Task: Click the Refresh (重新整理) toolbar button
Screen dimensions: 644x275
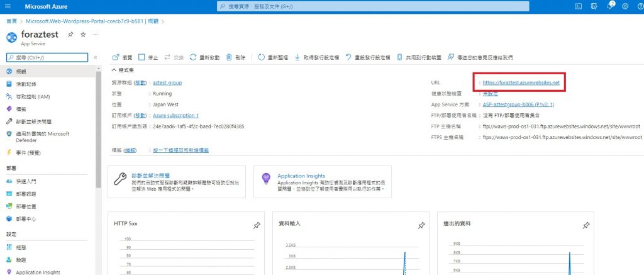Action: 273,57
